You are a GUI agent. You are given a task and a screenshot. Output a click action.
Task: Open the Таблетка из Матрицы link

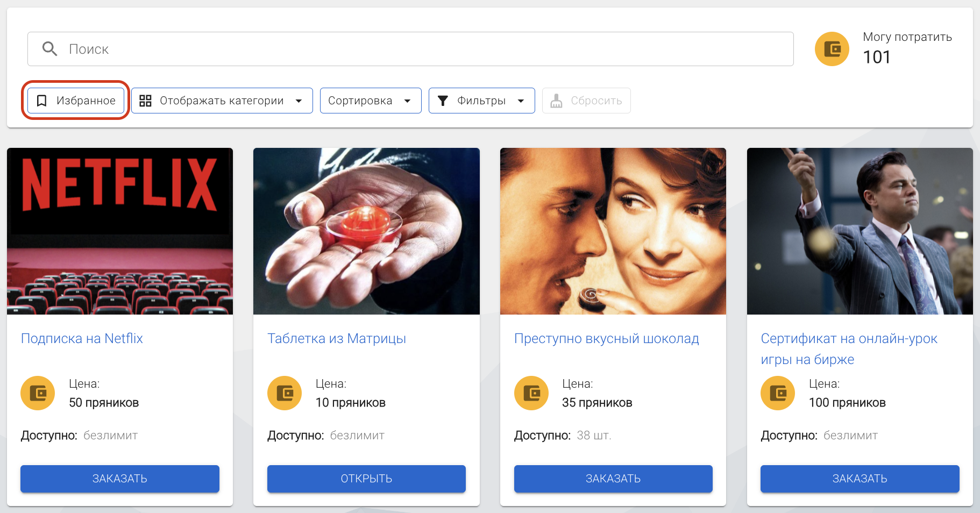(x=337, y=338)
